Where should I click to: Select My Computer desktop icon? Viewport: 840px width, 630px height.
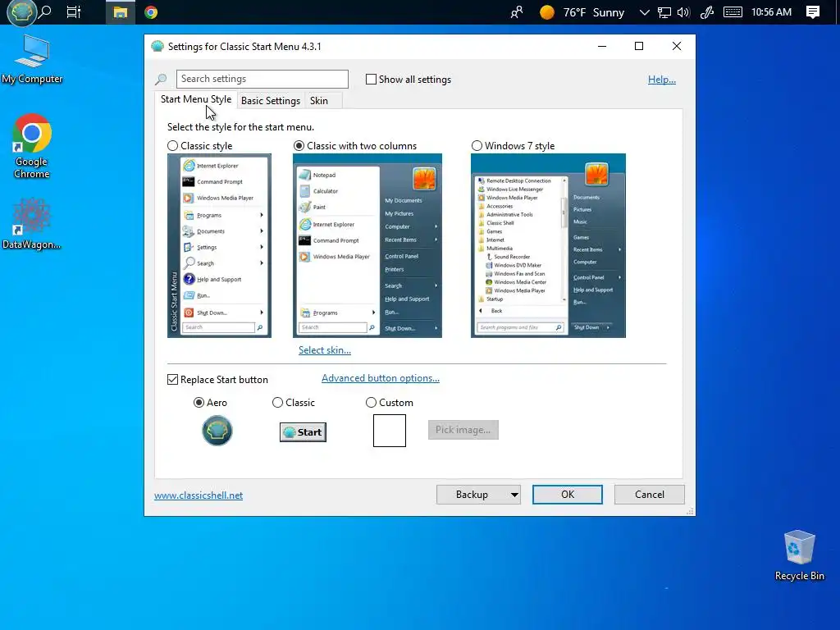click(x=32, y=59)
